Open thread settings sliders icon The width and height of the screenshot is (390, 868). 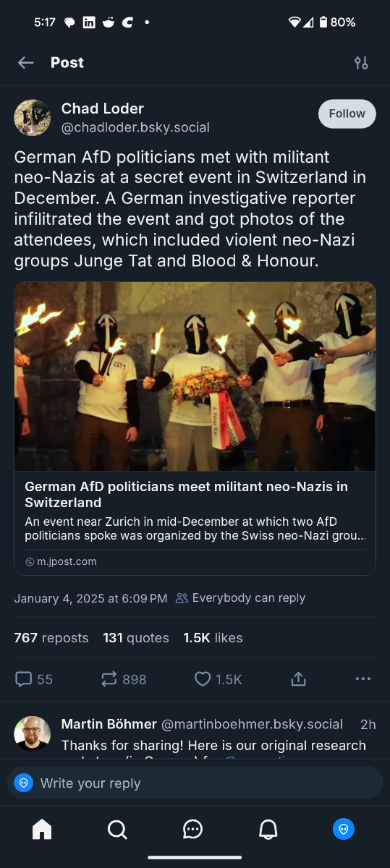pos(361,63)
